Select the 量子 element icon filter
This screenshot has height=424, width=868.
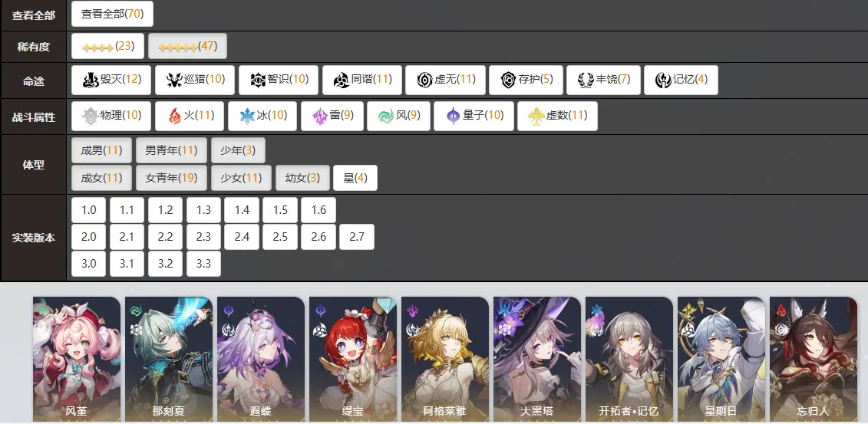453,116
